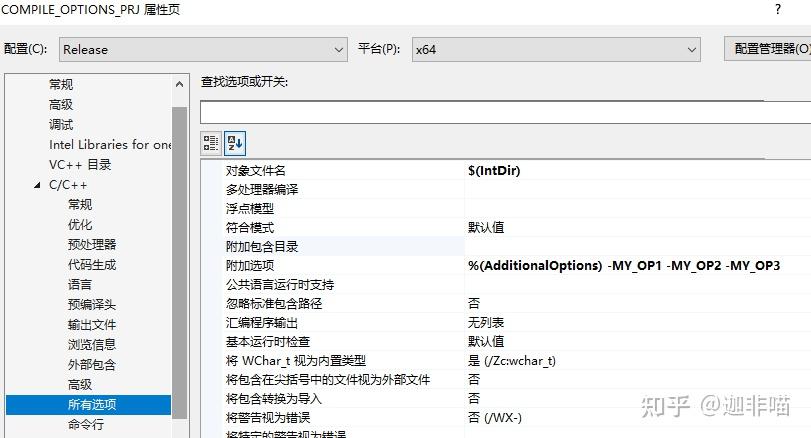
Task: Select 语言 tree item
Action: (x=80, y=285)
